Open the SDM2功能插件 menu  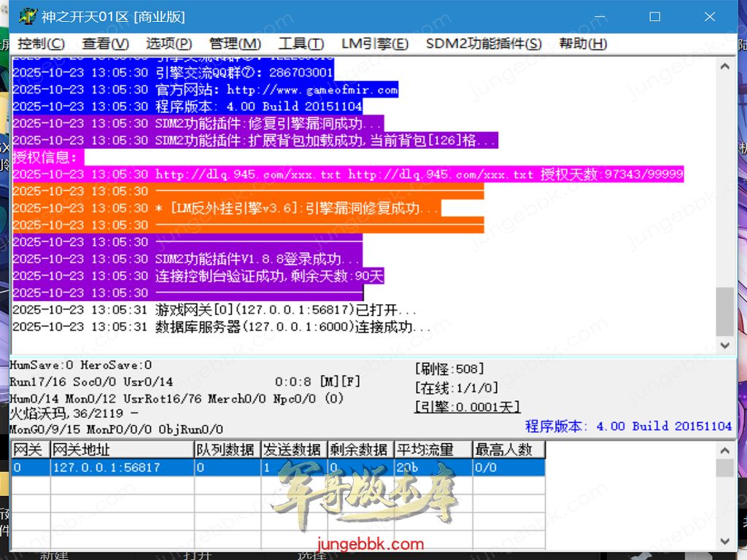pyautogui.click(x=484, y=44)
